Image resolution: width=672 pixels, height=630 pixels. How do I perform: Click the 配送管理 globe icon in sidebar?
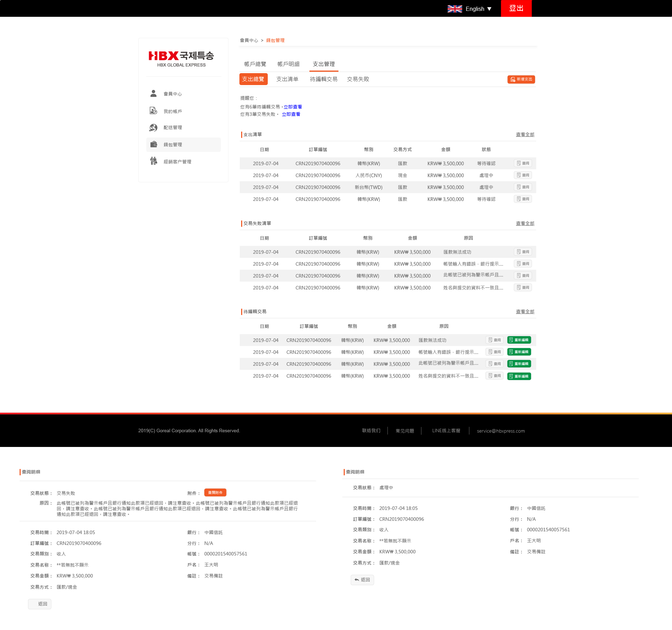(x=153, y=127)
